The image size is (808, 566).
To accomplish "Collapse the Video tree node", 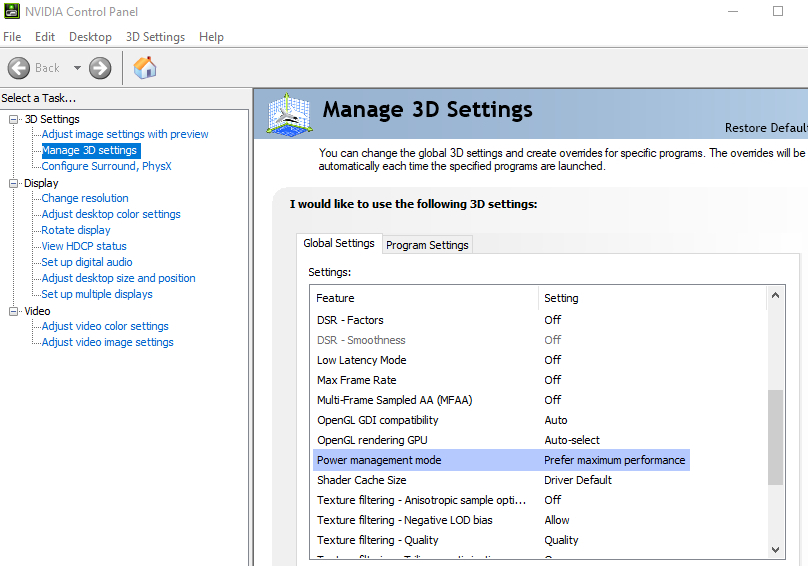I will [x=14, y=312].
